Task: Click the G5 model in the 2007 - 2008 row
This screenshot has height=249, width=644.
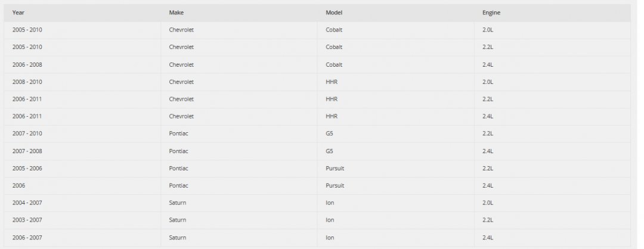Action: (329, 151)
